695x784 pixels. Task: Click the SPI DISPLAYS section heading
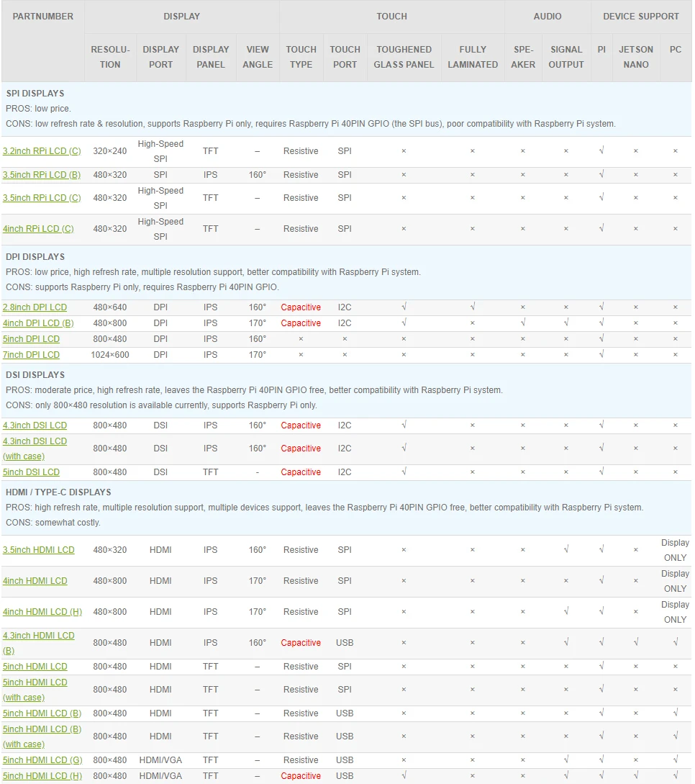(x=35, y=94)
